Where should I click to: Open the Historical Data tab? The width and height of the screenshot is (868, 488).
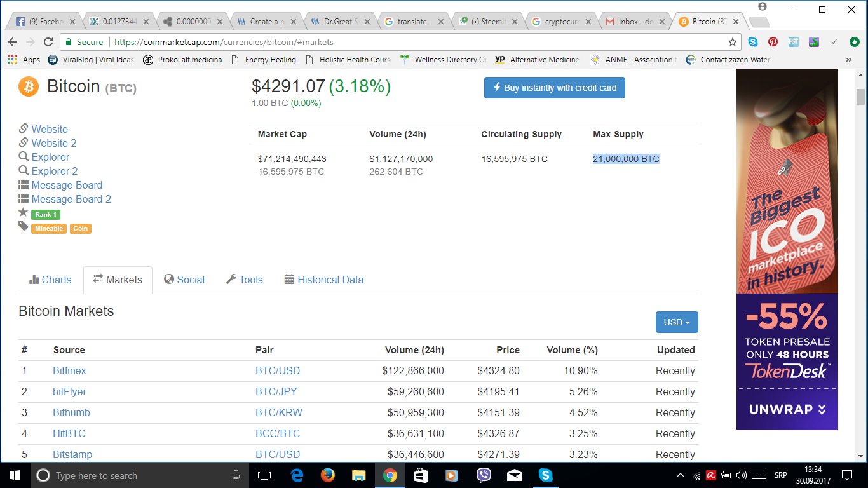[x=324, y=280]
